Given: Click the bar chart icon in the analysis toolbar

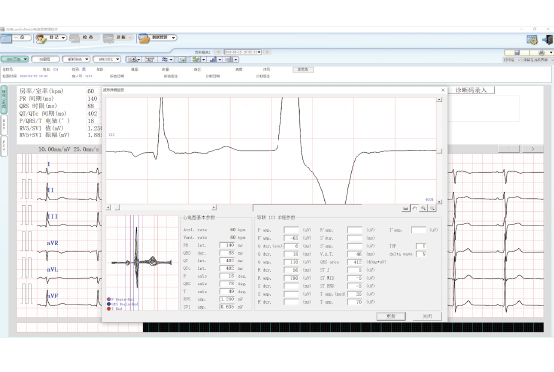Looking at the screenshot, I should pos(213,59).
